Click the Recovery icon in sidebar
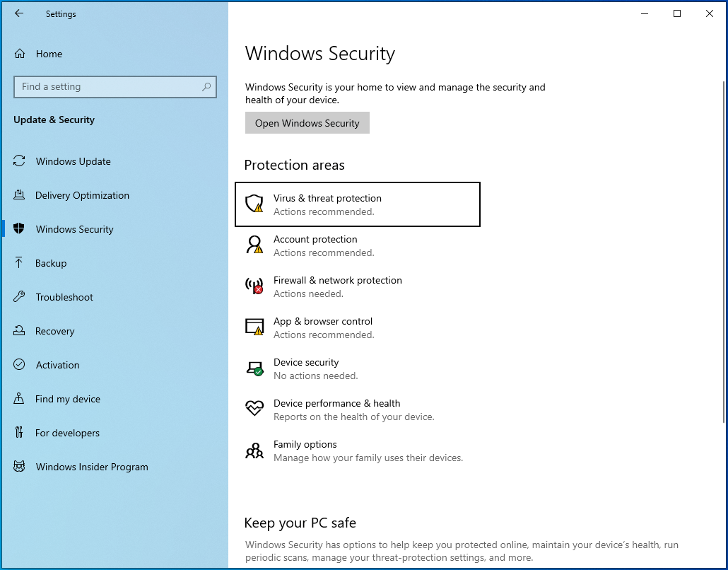This screenshot has height=570, width=728. pos(19,331)
